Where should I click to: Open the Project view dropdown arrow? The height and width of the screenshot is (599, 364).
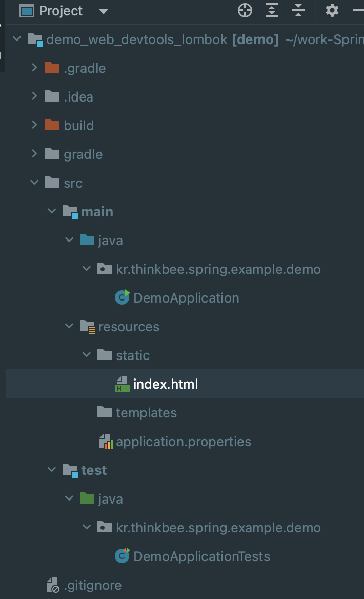(x=103, y=11)
